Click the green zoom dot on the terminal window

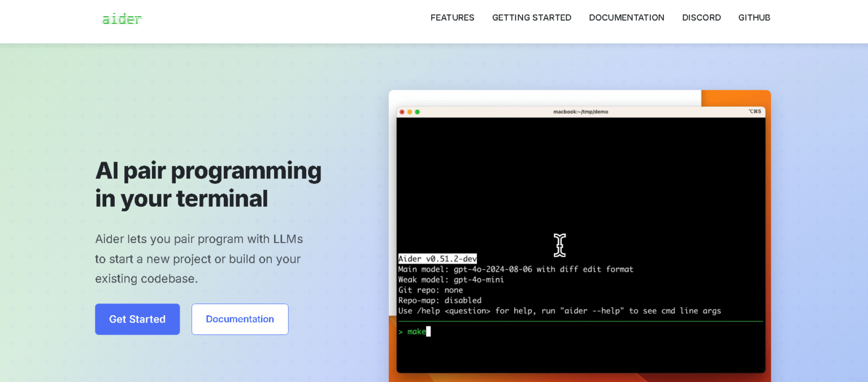point(416,112)
